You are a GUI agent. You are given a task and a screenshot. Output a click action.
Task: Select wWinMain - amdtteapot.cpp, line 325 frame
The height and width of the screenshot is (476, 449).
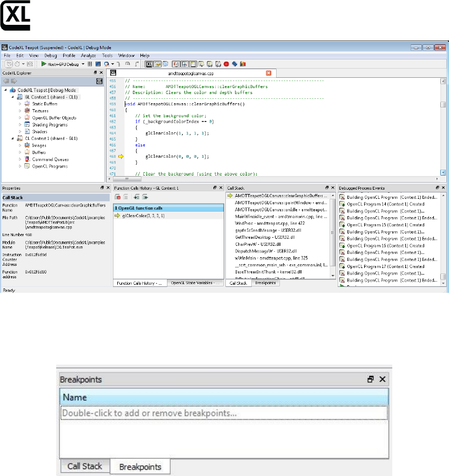271,258
